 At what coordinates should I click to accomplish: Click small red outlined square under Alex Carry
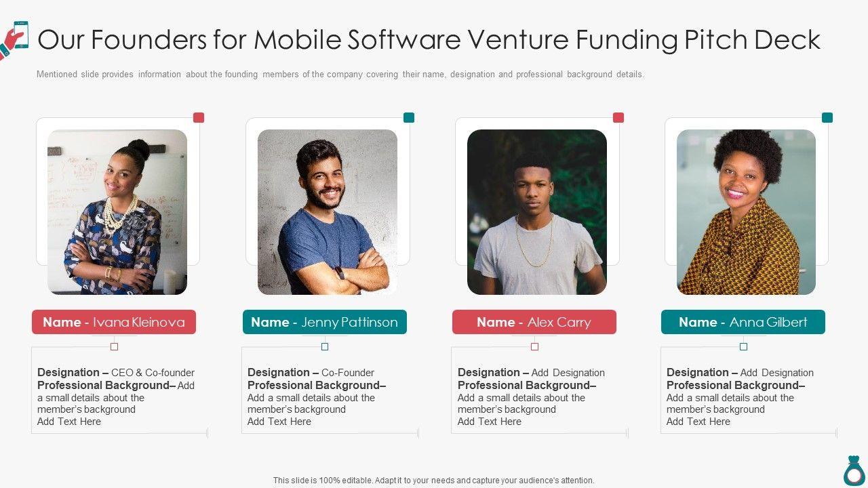(x=534, y=346)
